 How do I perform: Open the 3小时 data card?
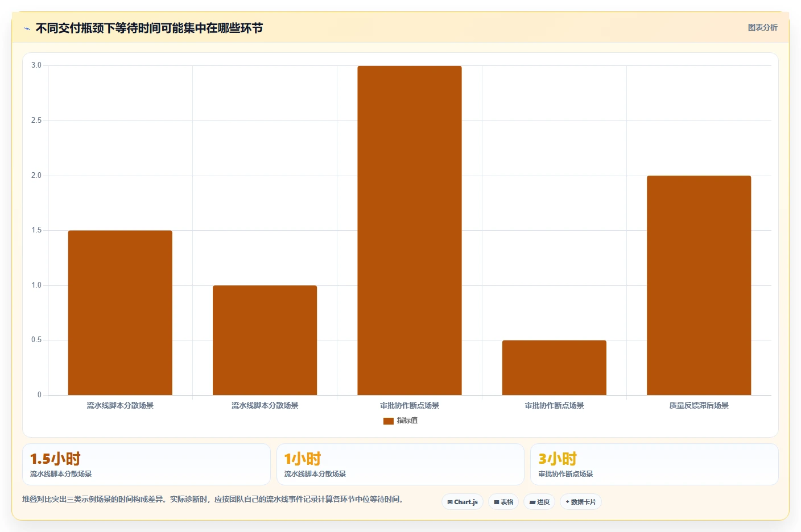pos(654,464)
